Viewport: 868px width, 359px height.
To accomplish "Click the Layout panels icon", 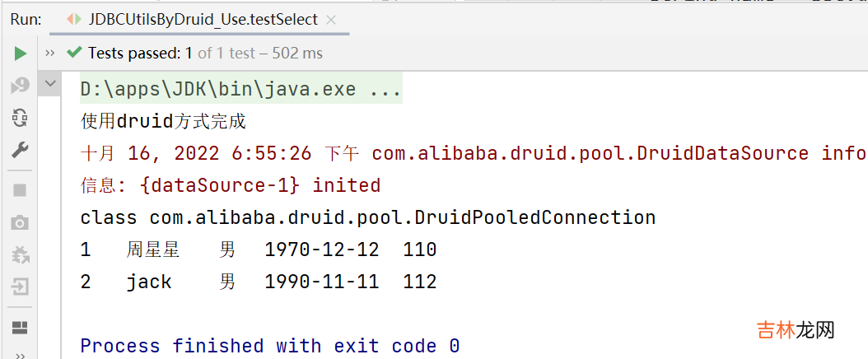I will 20,327.
